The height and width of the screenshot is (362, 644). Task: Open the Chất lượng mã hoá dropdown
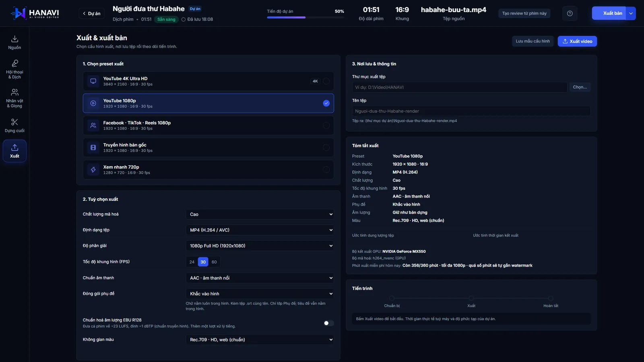pos(260,214)
